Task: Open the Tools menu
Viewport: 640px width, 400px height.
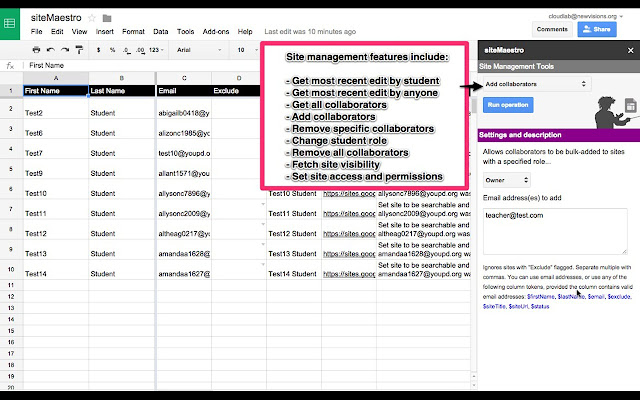Action: [x=185, y=31]
